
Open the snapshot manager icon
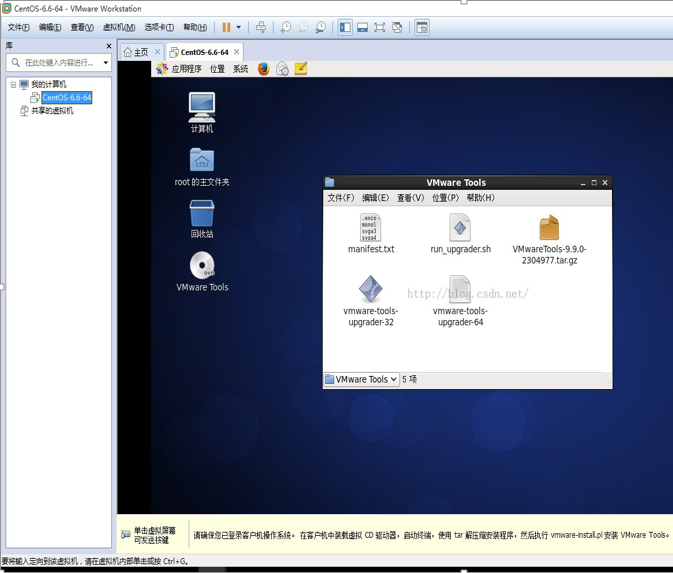click(321, 27)
